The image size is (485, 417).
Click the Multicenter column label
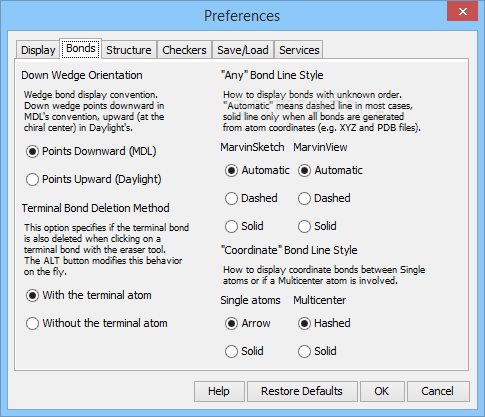point(320,300)
